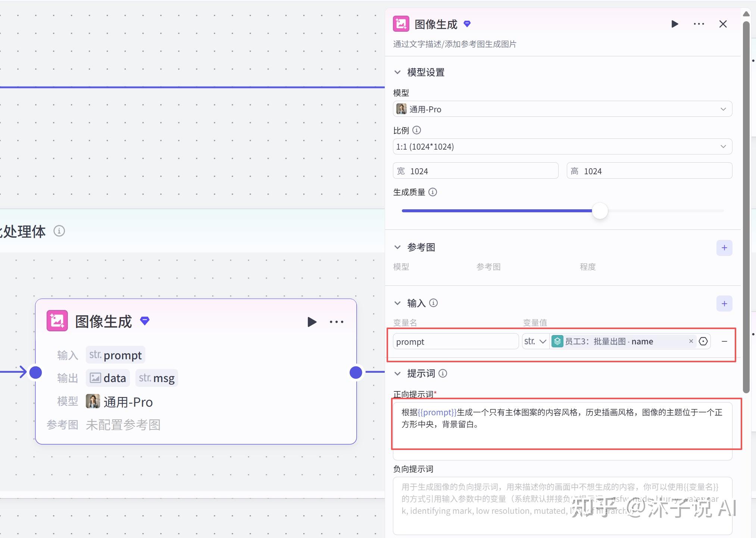Clear the 员工3 批量出图 name variable value
Screen dimensions: 756x538
[691, 341]
